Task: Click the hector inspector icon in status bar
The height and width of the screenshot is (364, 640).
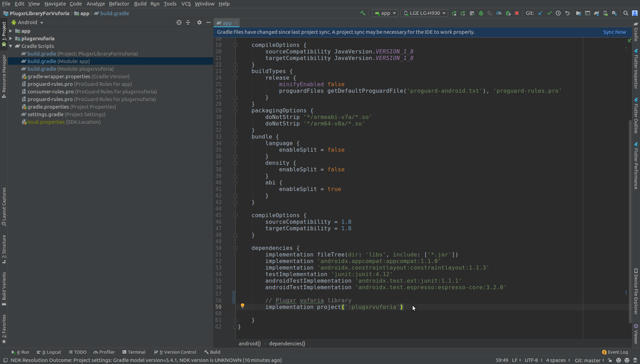Action: pos(635,360)
